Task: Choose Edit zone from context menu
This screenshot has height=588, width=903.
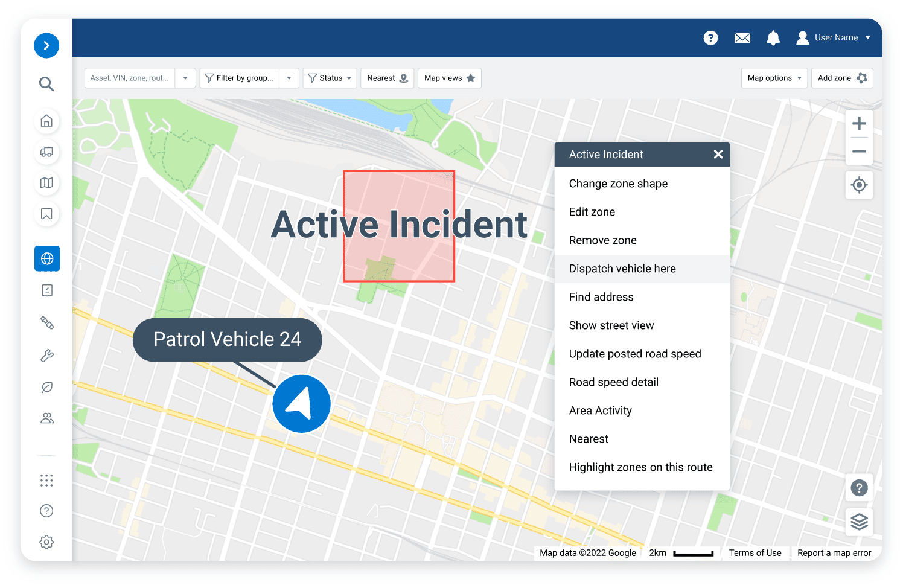Action: point(642,212)
